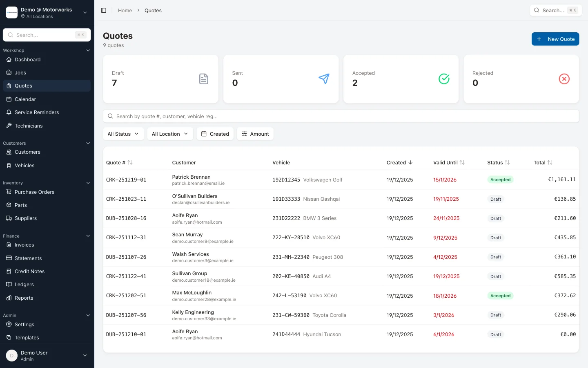Open the Quotes menu item in sidebar

(23, 85)
